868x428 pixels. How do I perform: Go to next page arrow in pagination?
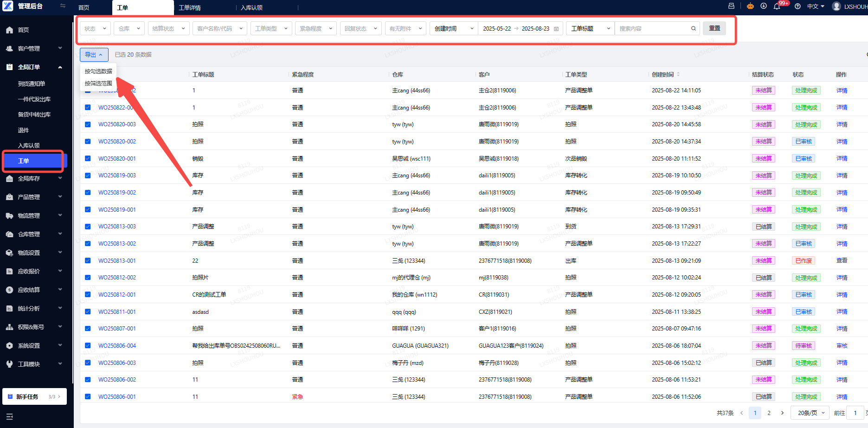[782, 413]
